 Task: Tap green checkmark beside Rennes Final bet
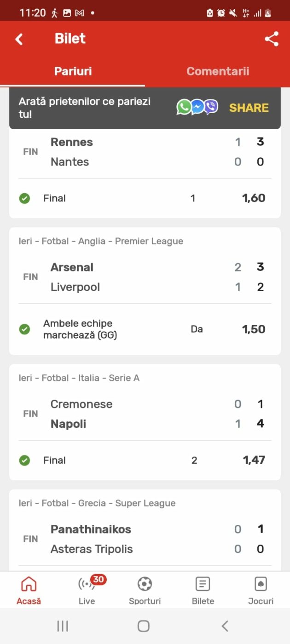click(24, 199)
